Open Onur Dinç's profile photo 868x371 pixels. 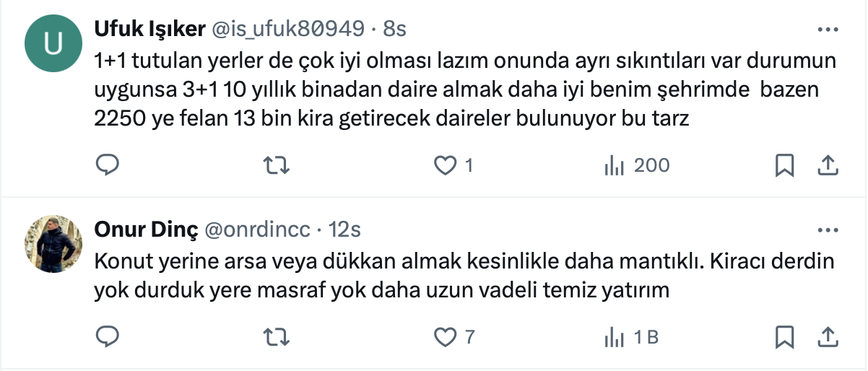(x=53, y=244)
